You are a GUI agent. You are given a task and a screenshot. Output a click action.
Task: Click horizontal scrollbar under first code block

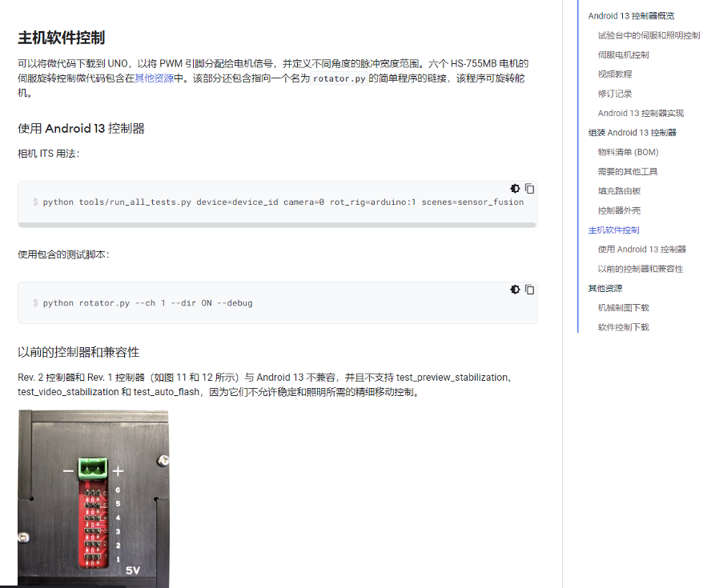click(x=276, y=226)
